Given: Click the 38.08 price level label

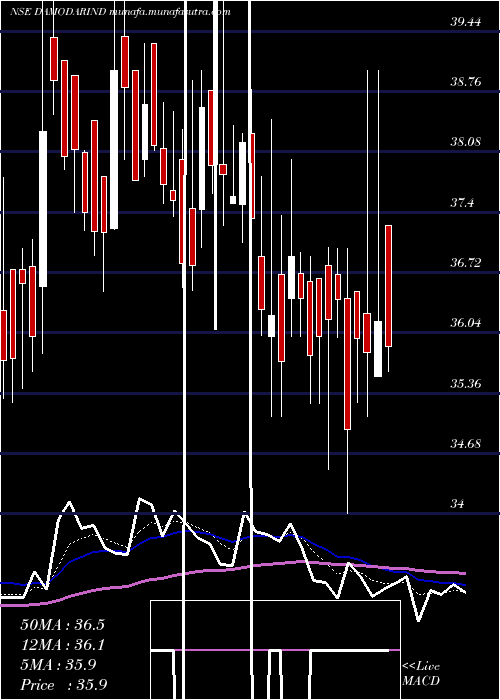Looking at the screenshot, I should (x=466, y=142).
